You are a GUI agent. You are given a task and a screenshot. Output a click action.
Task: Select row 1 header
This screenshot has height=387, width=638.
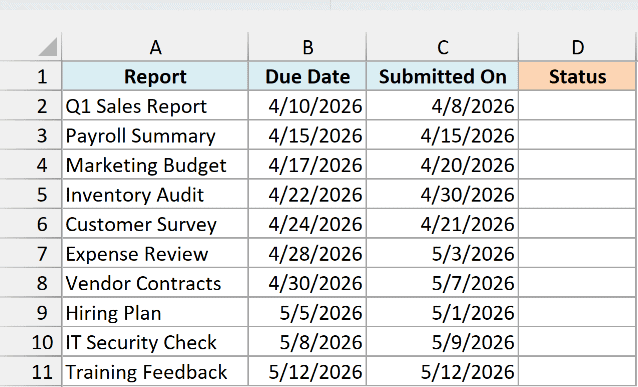coord(31,76)
